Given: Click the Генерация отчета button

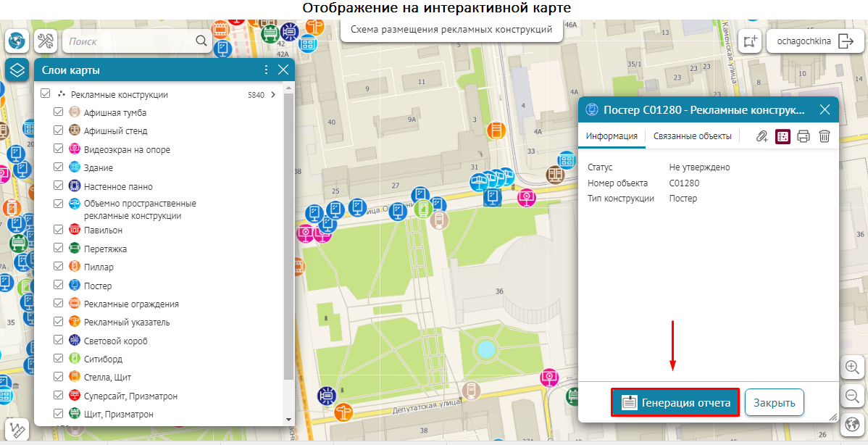Looking at the screenshot, I should pyautogui.click(x=675, y=403).
